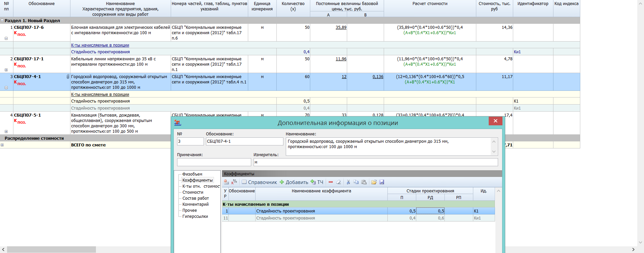Click the scissors cut icon

pyautogui.click(x=348, y=182)
